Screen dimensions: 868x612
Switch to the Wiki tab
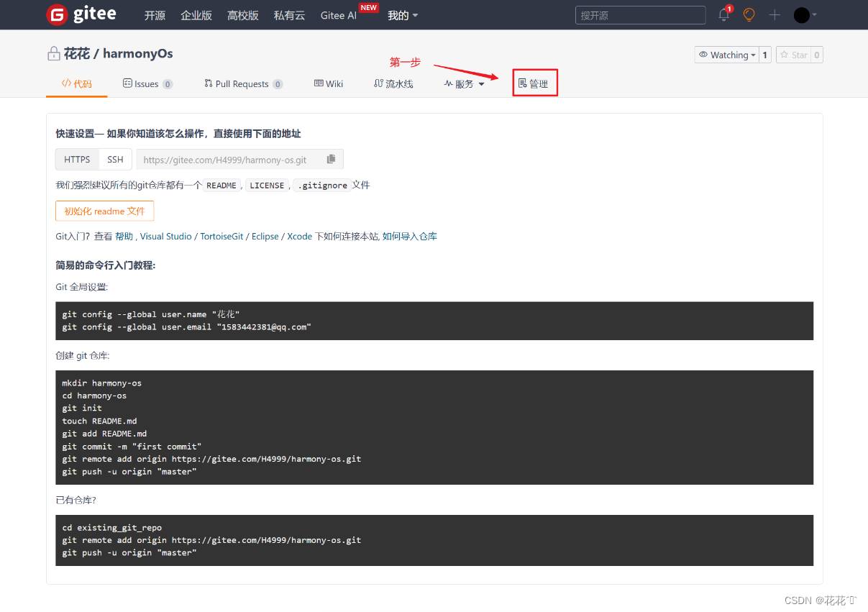[x=329, y=83]
